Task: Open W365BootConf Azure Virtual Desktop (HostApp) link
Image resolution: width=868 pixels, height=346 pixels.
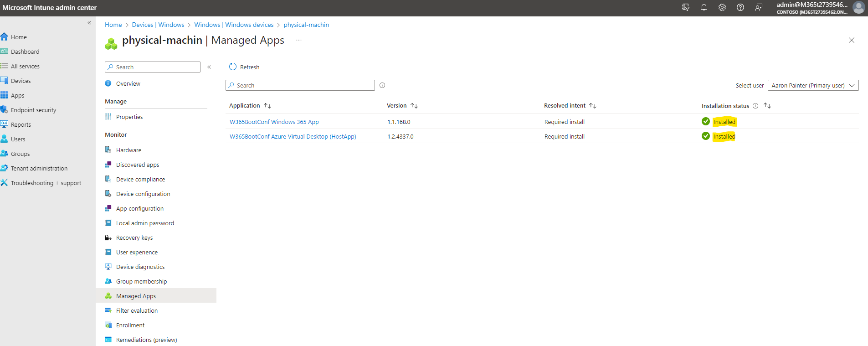Action: pyautogui.click(x=293, y=136)
